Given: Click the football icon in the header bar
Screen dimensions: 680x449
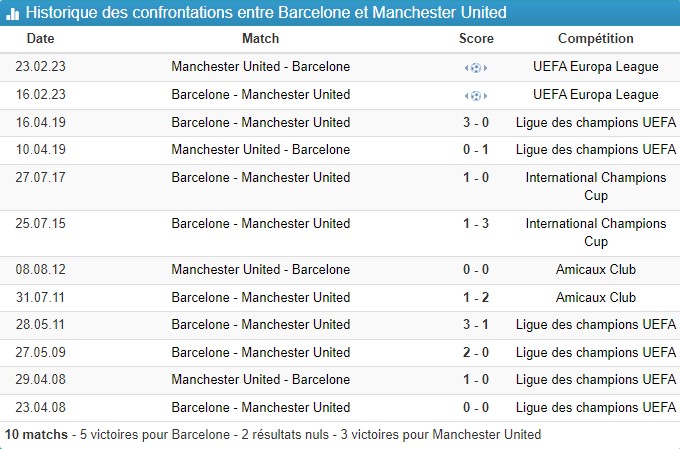Looking at the screenshot, I should [x=14, y=13].
